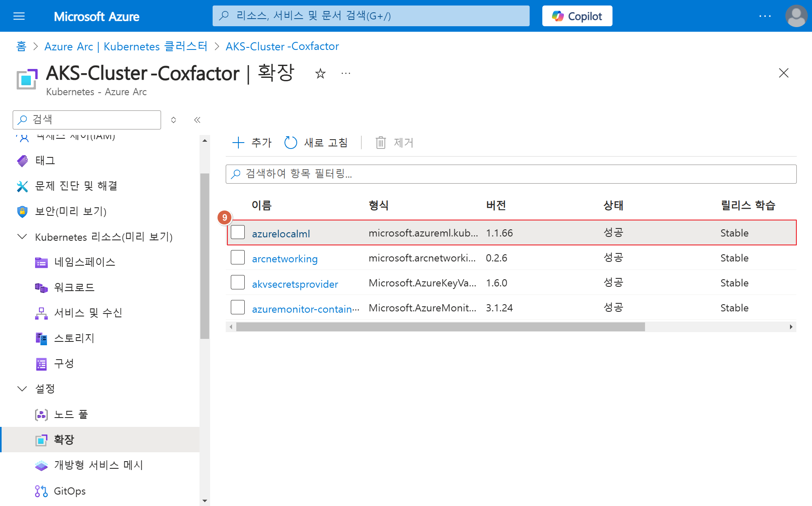The width and height of the screenshot is (812, 506).
Task: Click the refresh (새로 고침) icon
Action: pos(291,143)
